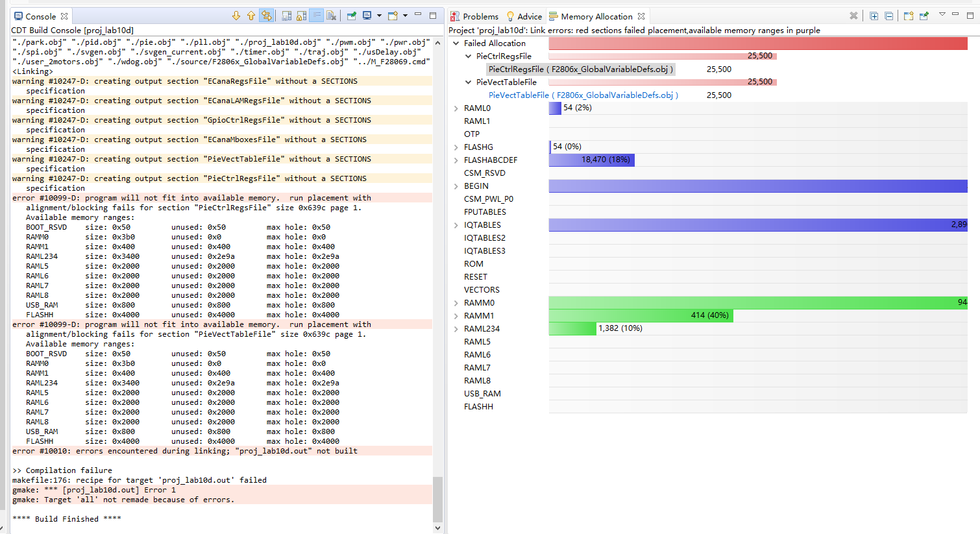Expand the FLASHABCDEF memory region
This screenshot has width=980, height=534.
(x=456, y=160)
